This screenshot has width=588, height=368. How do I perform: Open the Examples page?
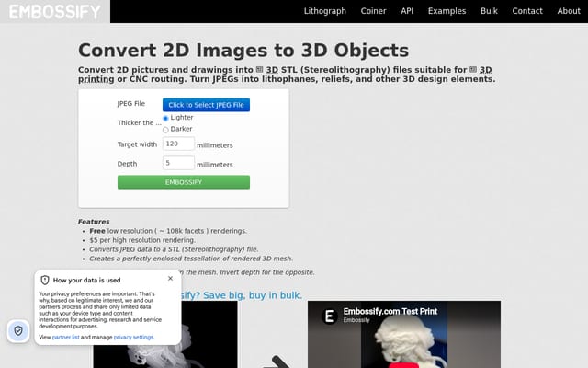[447, 11]
